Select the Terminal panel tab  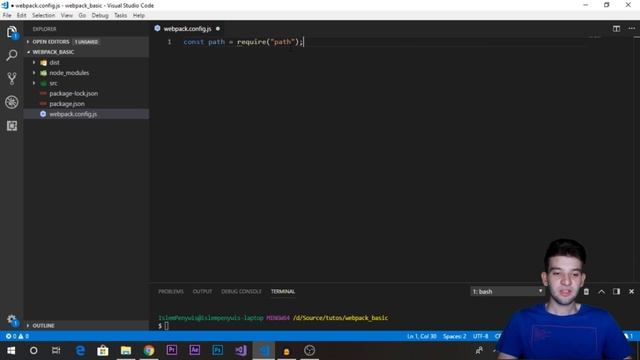pyautogui.click(x=282, y=291)
